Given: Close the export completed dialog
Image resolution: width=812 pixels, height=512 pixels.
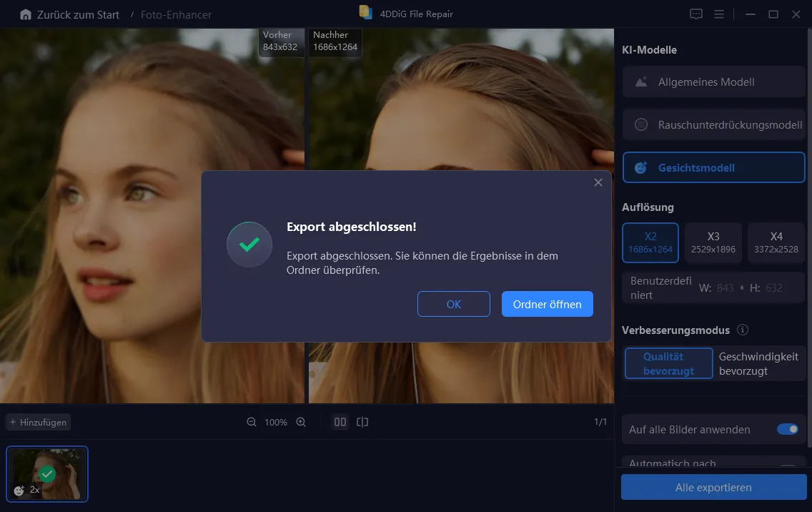Looking at the screenshot, I should coord(598,183).
